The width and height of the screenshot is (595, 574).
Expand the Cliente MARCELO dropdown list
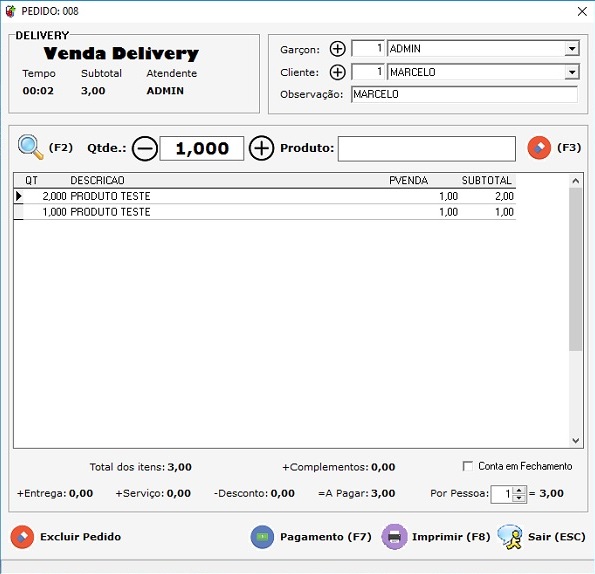pos(572,72)
